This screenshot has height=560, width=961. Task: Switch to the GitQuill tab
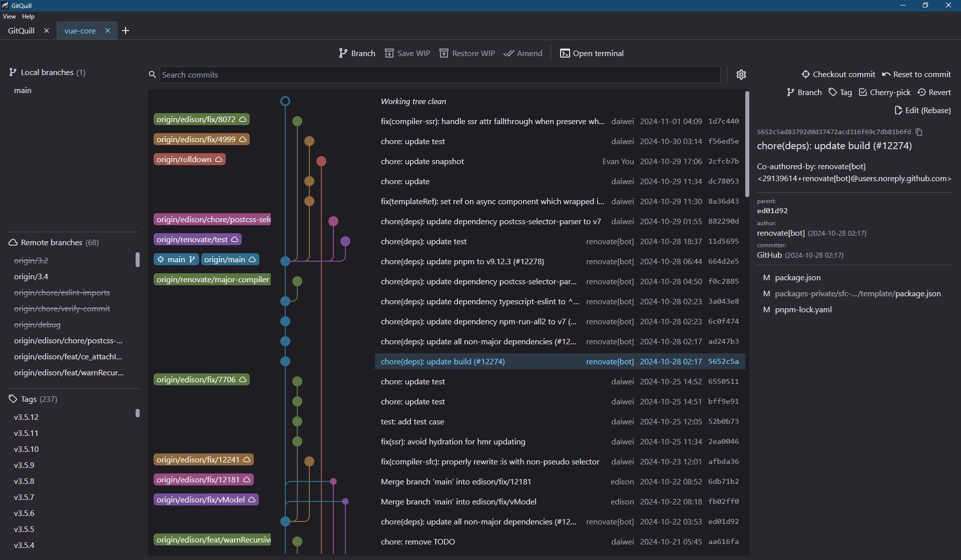pos(22,31)
